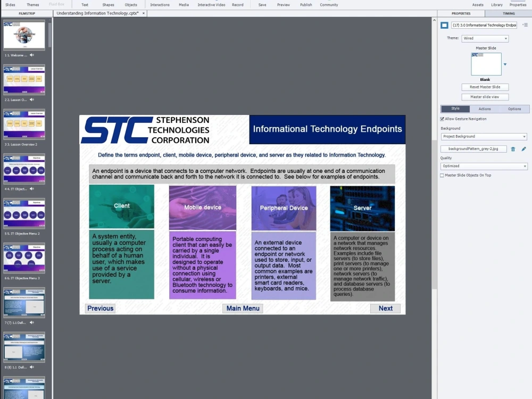Select the Filmstrip panel tab

[27, 14]
